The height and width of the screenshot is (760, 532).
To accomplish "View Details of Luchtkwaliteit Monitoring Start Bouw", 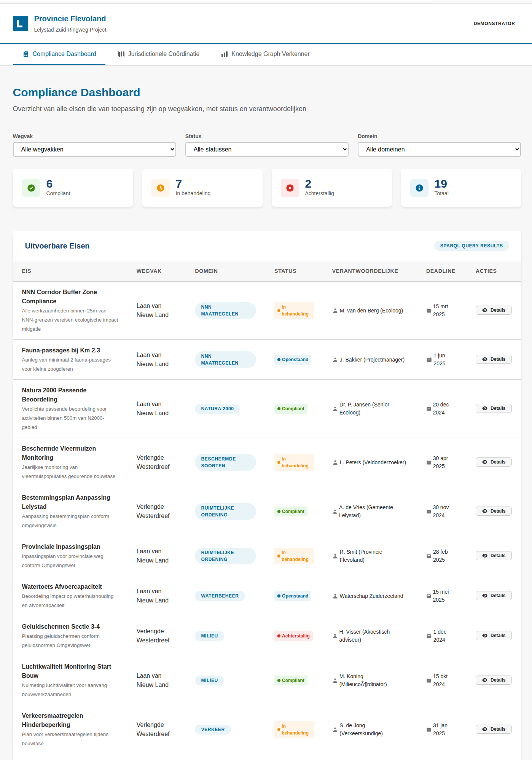I will coord(494,680).
